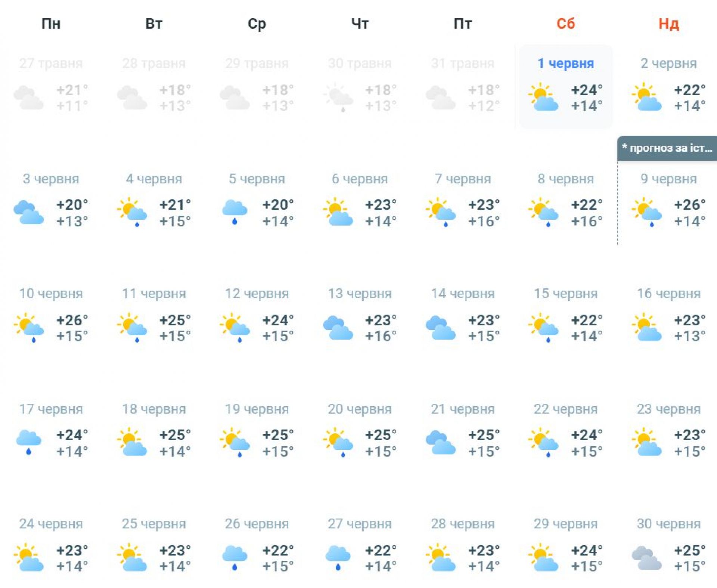Click the weather icon for 1 червня
The image size is (717, 588).
(543, 98)
